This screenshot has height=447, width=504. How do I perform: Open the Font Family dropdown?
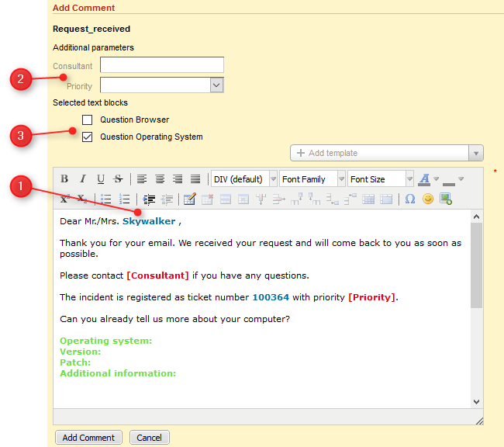pyautogui.click(x=312, y=179)
